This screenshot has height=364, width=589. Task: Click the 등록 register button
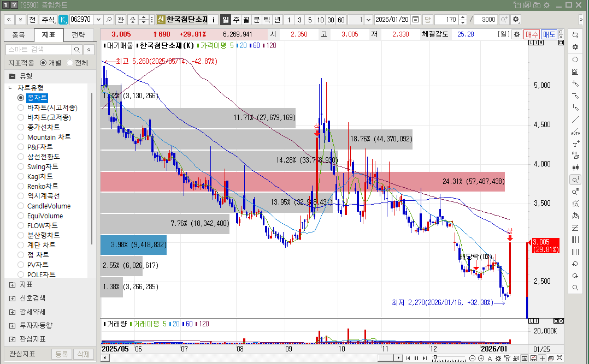click(x=62, y=354)
